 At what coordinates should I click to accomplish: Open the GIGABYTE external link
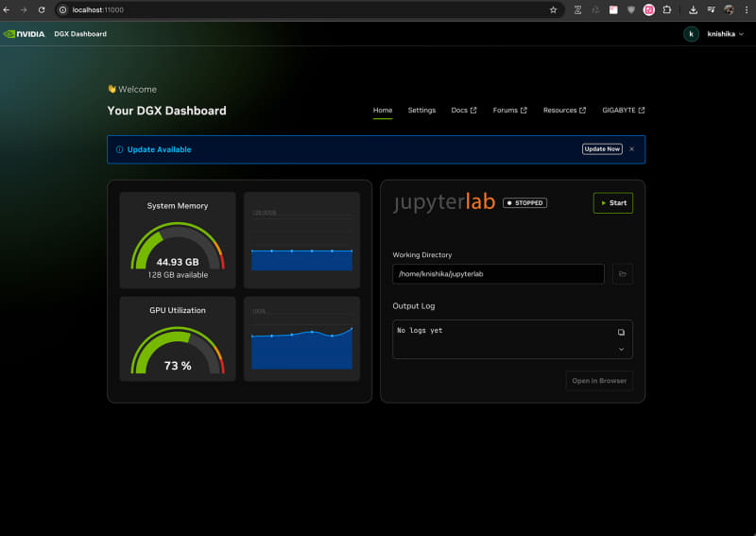tap(623, 110)
